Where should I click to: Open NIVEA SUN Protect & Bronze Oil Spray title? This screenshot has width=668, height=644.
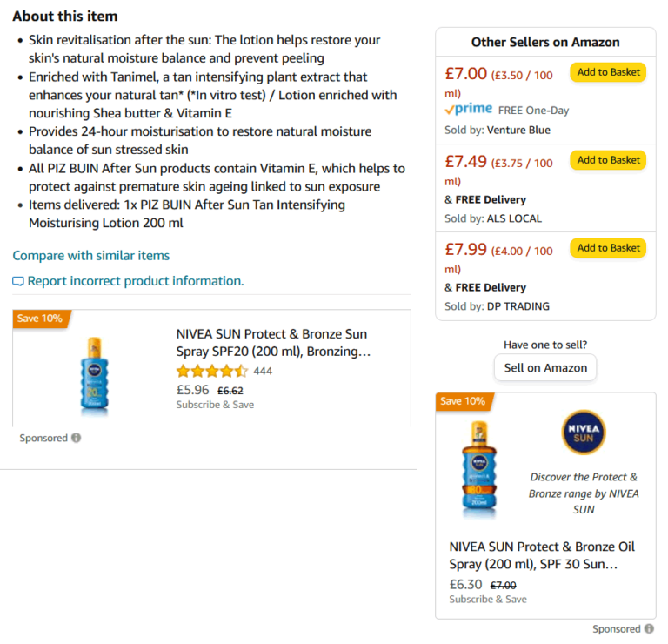click(542, 555)
